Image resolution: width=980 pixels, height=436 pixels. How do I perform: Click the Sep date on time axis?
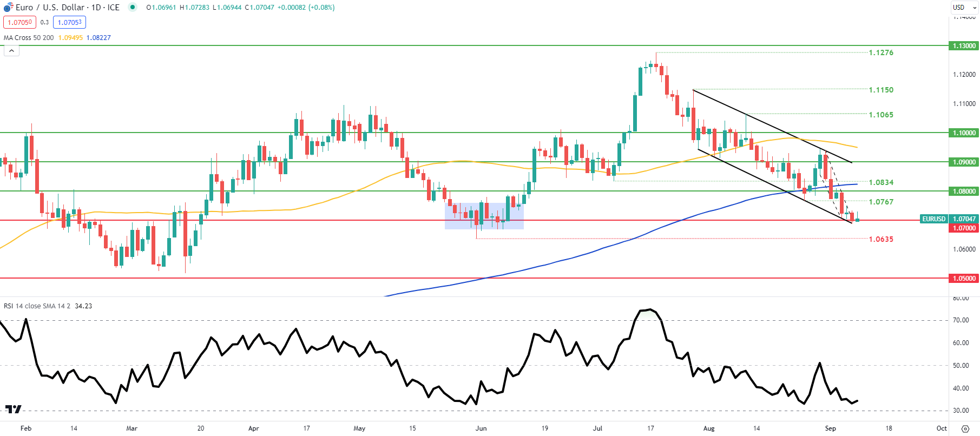831,428
